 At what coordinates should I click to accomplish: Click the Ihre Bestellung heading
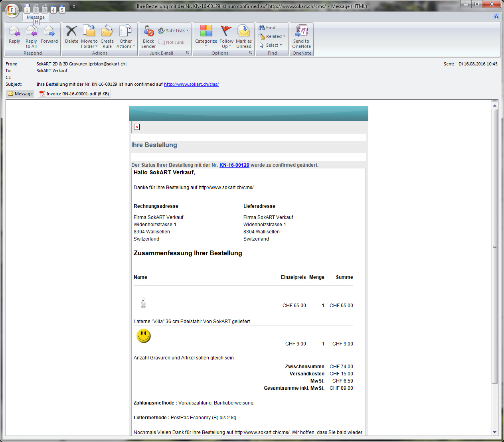(154, 145)
